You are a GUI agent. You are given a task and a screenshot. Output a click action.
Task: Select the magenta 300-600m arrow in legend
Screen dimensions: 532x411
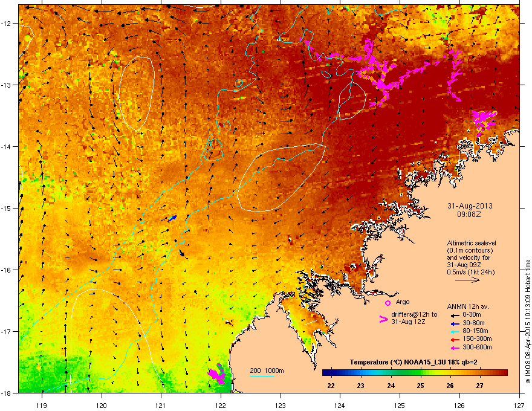point(454,348)
